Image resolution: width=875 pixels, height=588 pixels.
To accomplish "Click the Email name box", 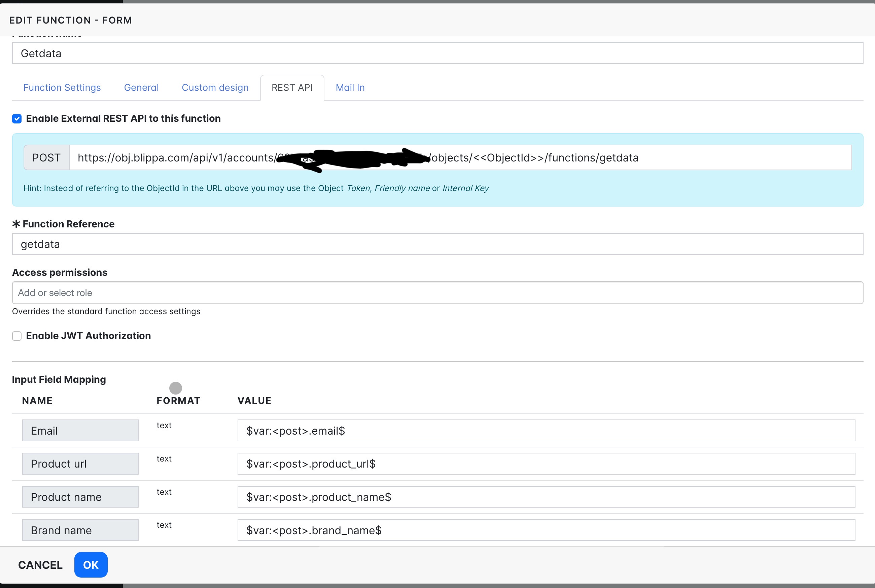I will point(80,431).
